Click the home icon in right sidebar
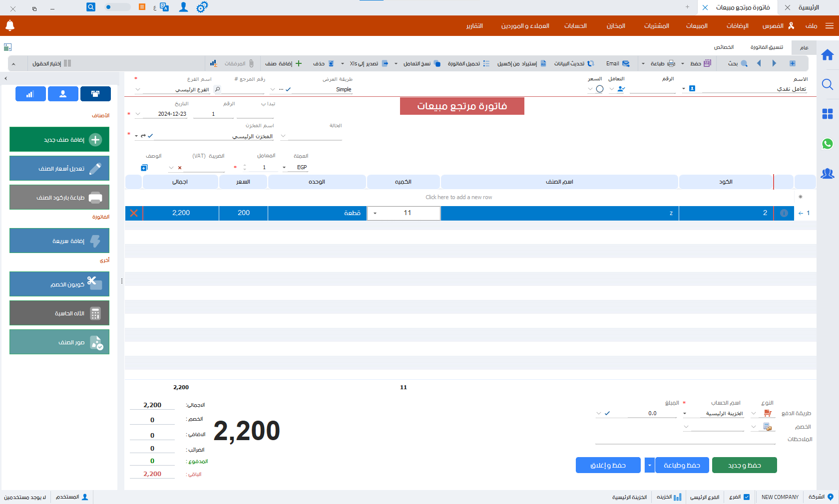The height and width of the screenshot is (504, 839). coord(827,55)
